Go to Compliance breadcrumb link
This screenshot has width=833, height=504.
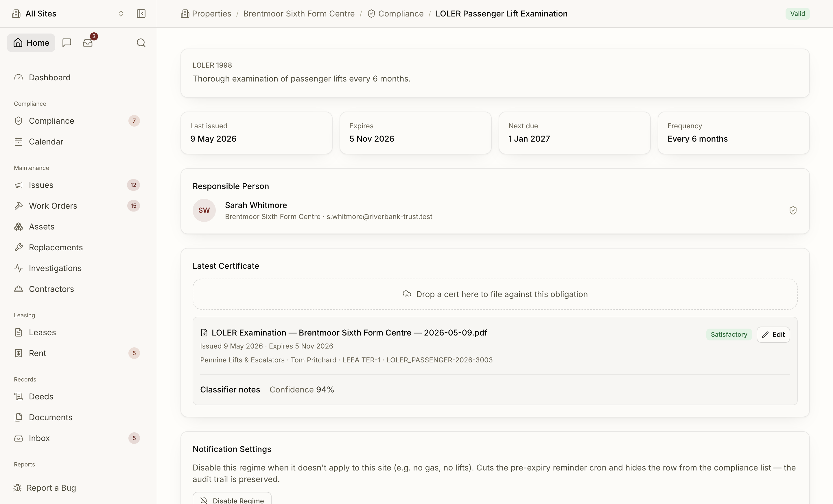click(x=396, y=14)
